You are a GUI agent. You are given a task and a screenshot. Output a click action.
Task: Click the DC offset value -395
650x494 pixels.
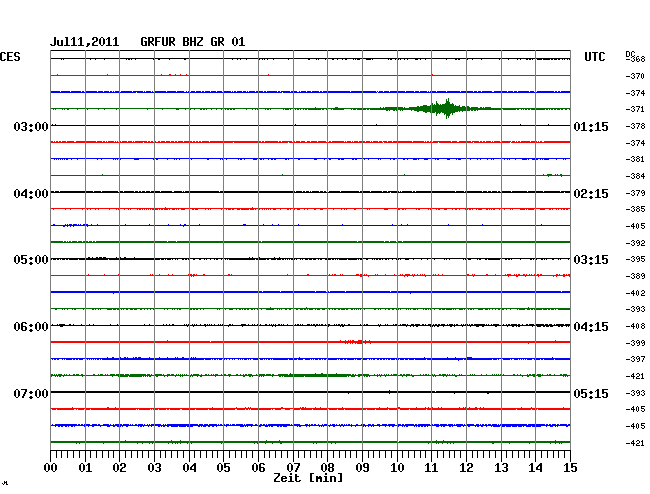(635, 259)
